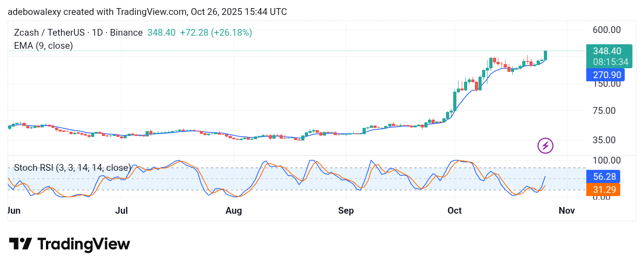Image resolution: width=644 pixels, height=267 pixels.
Task: Click the Nov label on time axis
Action: [x=566, y=211]
